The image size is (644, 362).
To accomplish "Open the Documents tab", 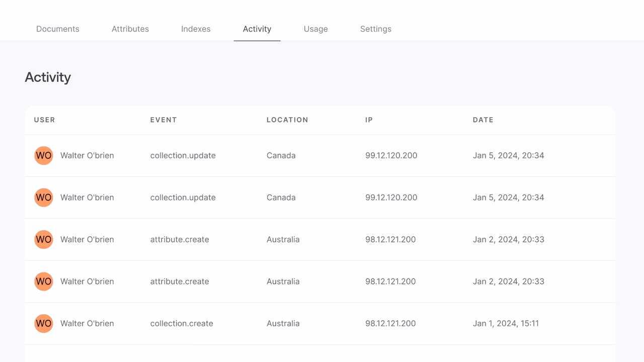I will pyautogui.click(x=57, y=29).
